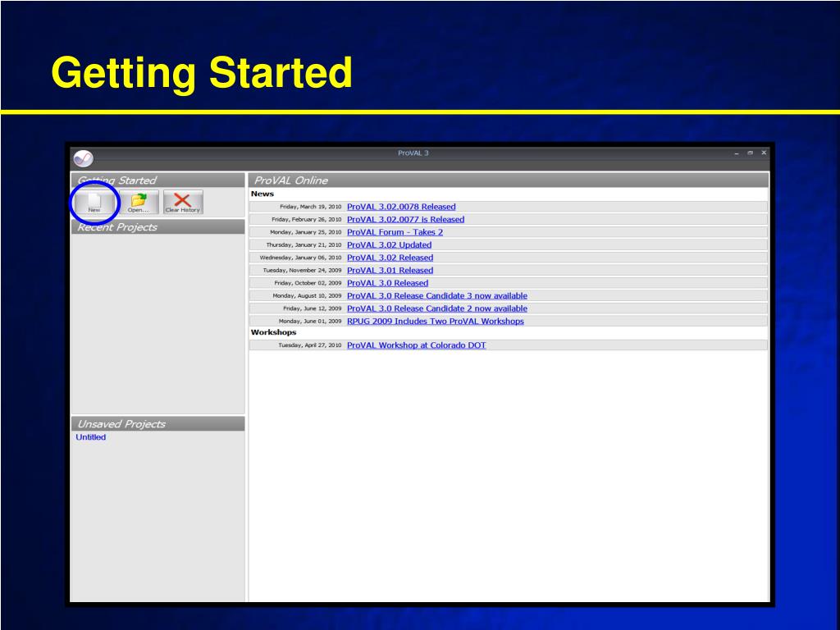Click the date Friday, June 12, 2009
The height and width of the screenshot is (630, 840).
(313, 308)
